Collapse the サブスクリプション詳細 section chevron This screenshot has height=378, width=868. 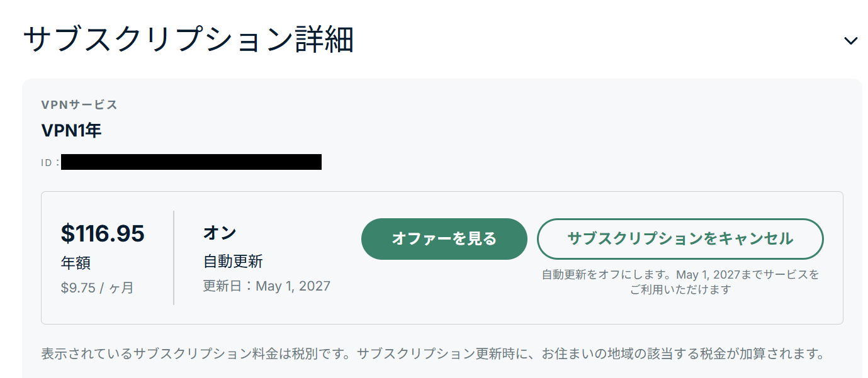pyautogui.click(x=850, y=41)
